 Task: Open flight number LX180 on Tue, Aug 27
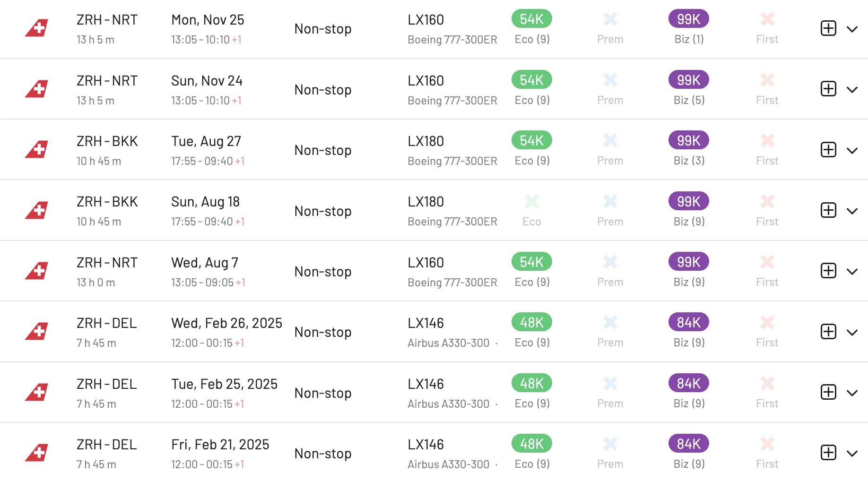pos(425,141)
